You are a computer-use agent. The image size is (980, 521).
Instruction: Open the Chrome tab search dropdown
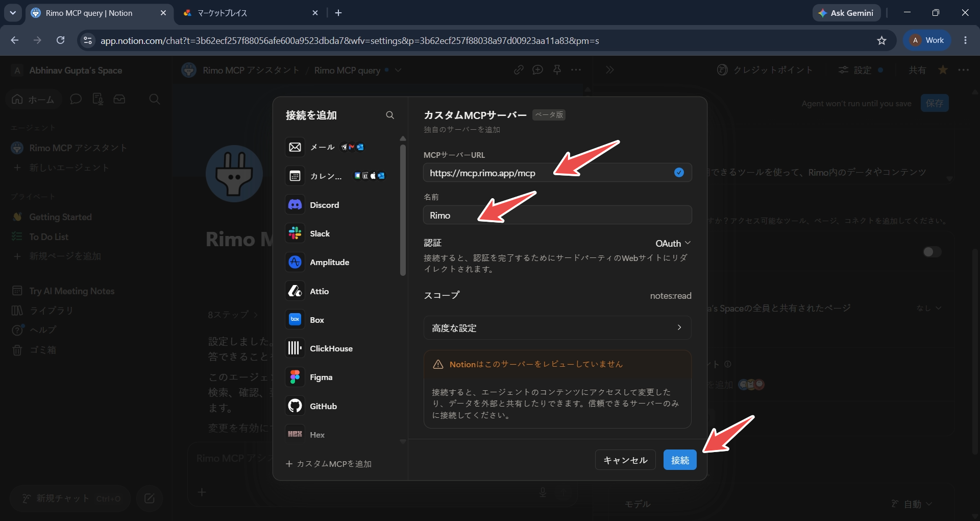(13, 13)
